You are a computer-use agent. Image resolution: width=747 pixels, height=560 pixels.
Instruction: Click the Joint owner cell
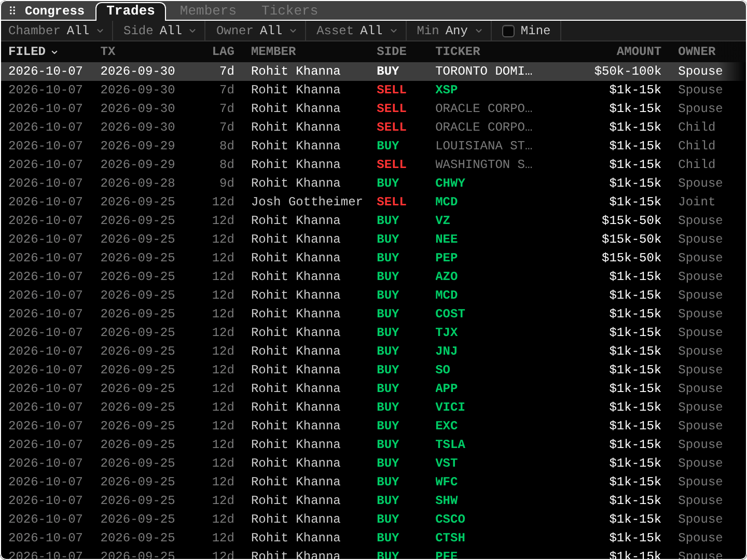click(697, 202)
